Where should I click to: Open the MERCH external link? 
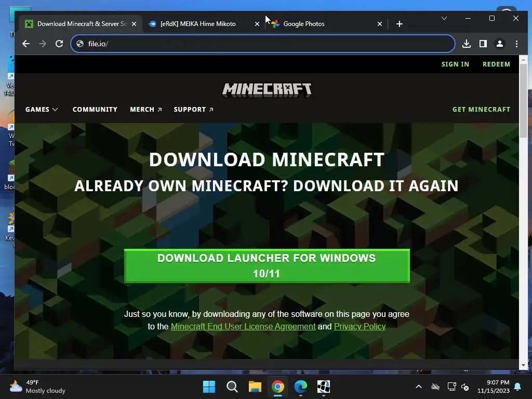pyautogui.click(x=146, y=109)
